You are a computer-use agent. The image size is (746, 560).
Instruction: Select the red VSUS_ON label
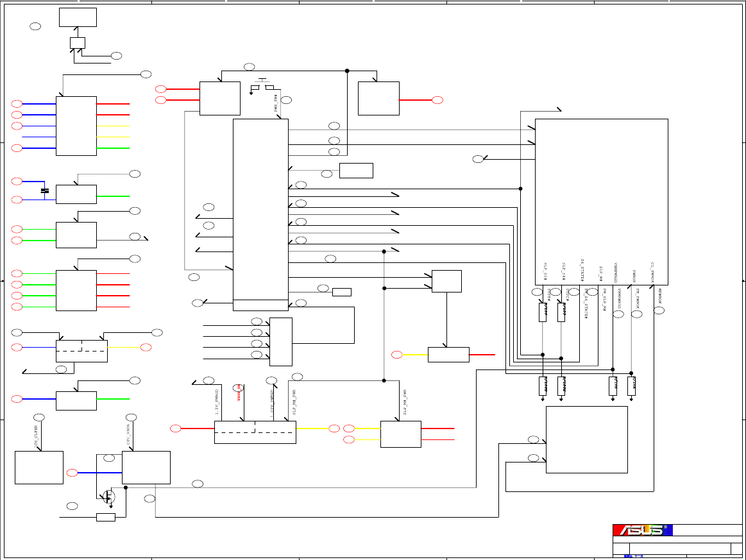[239, 393]
